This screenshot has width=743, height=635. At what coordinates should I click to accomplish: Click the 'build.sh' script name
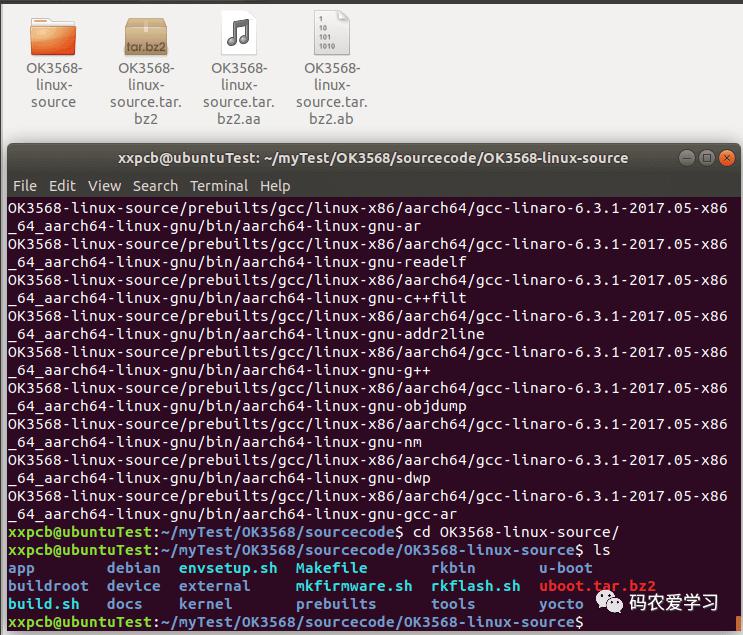44,604
